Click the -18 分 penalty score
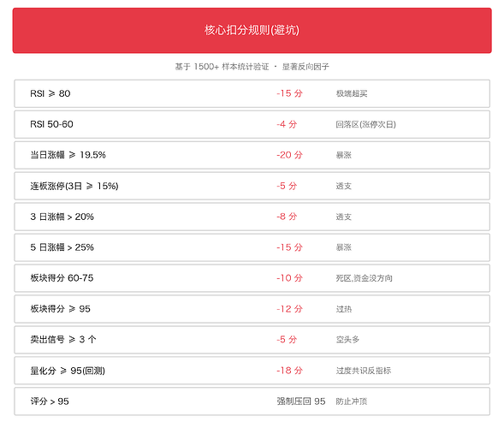The width and height of the screenshot is (504, 428). pyautogui.click(x=289, y=371)
